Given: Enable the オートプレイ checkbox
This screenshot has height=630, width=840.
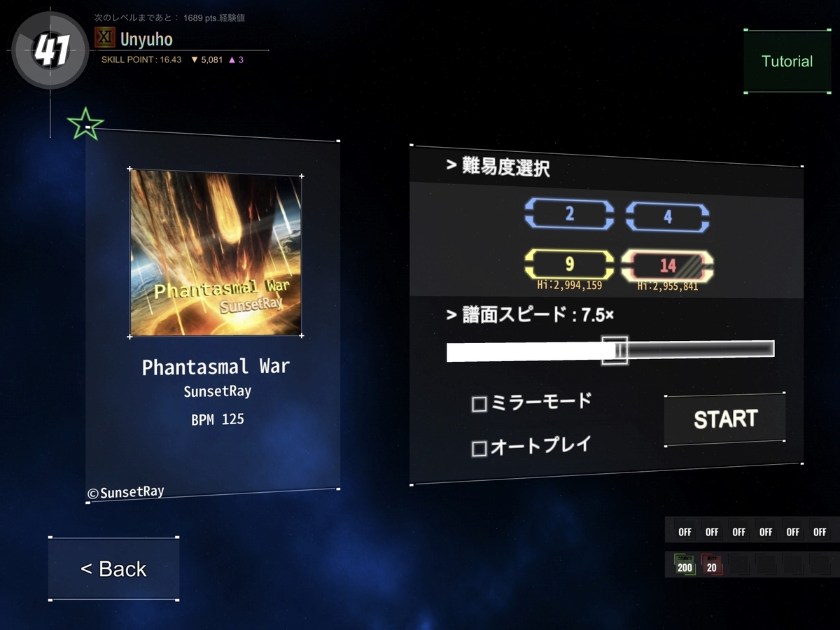Looking at the screenshot, I should (479, 449).
